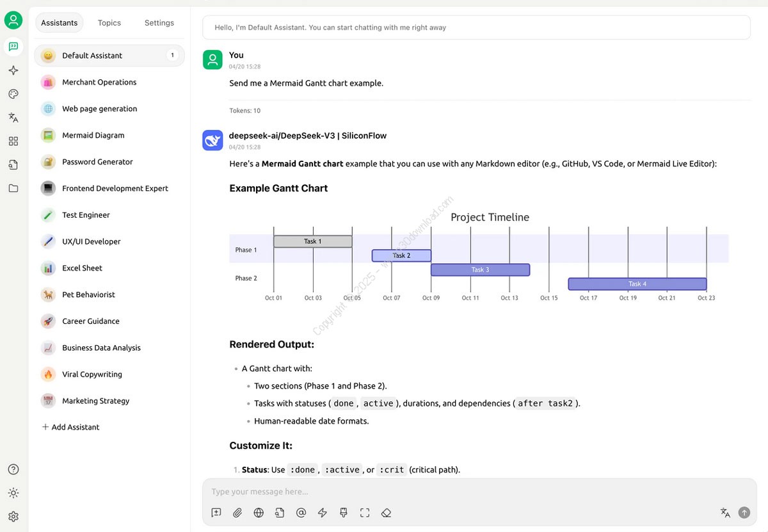The width and height of the screenshot is (768, 532).
Task: Click the Phase 2 row label in chart
Action: pyautogui.click(x=246, y=278)
